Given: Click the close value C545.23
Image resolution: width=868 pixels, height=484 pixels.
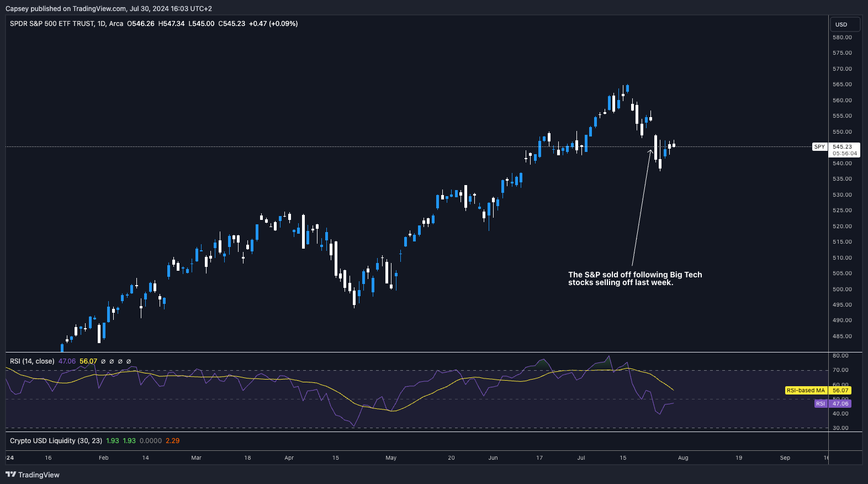Looking at the screenshot, I should click(x=232, y=24).
